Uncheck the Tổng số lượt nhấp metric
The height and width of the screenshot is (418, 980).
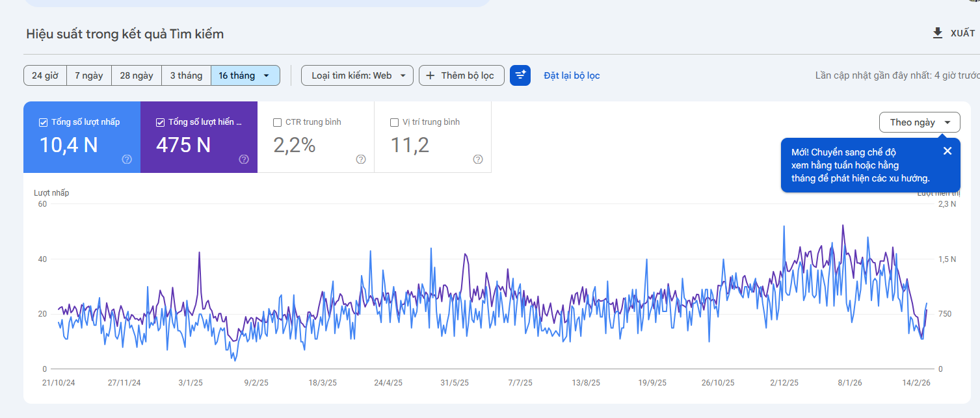tap(43, 122)
